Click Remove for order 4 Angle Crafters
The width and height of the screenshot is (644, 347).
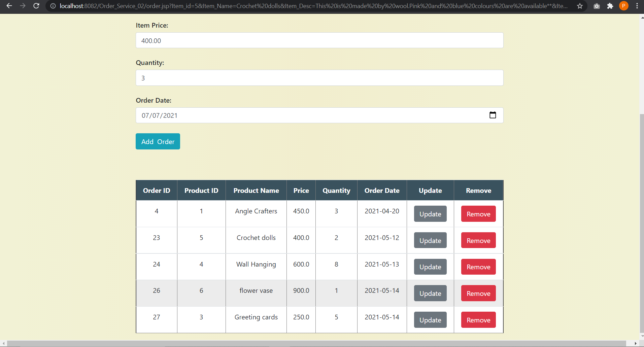[x=478, y=214]
